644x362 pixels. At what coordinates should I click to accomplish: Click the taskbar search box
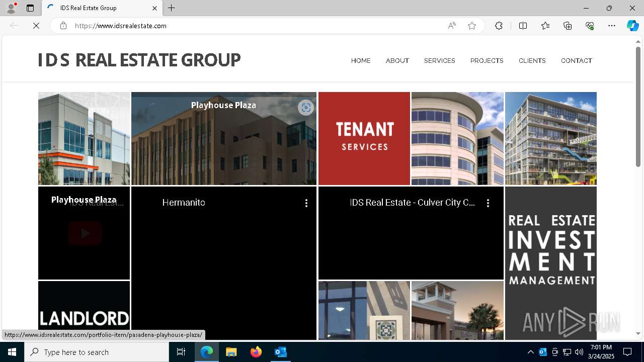[x=97, y=352]
